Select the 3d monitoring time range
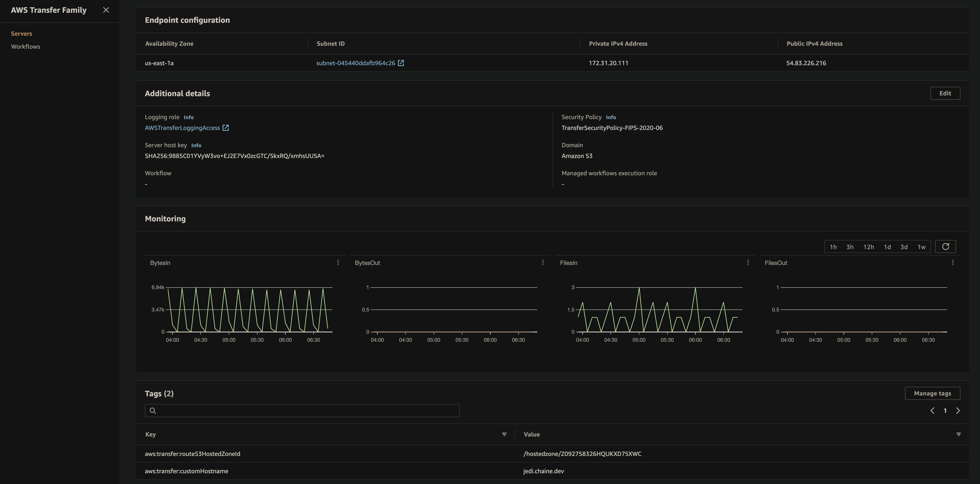The image size is (980, 484). pos(904,247)
